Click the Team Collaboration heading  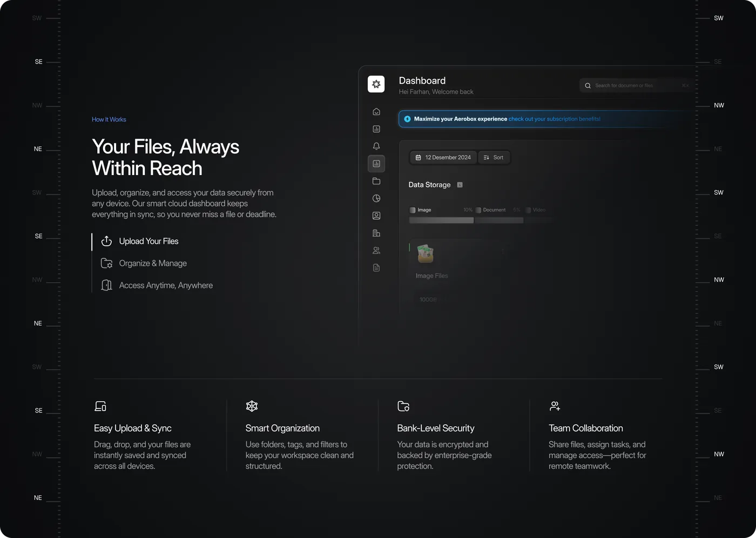[x=586, y=428]
